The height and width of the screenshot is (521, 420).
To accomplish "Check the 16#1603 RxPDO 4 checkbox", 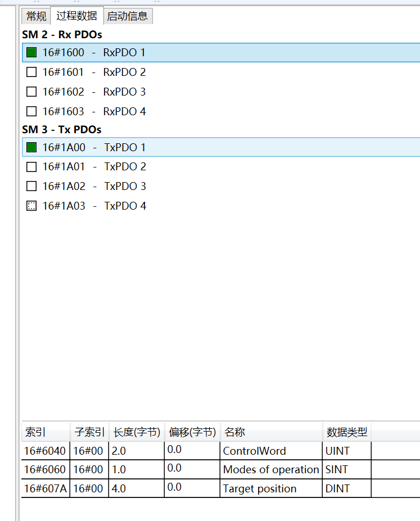I will 31,111.
